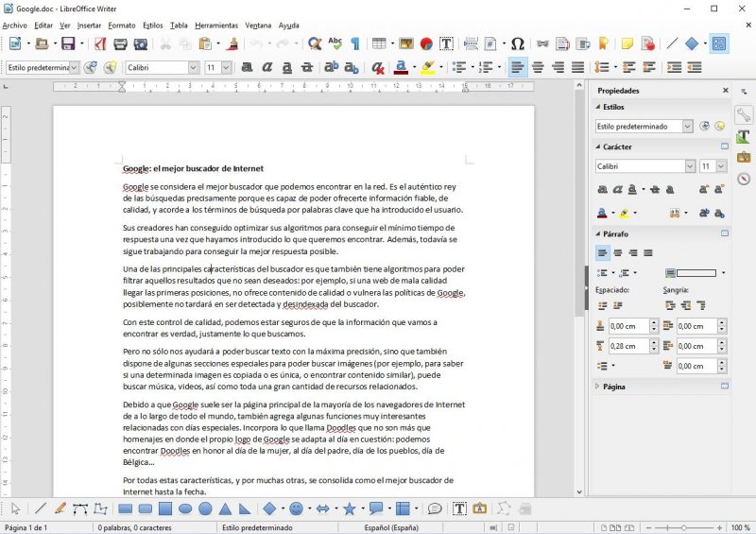Viewport: 756px width, 534px height.
Task: Open the Tabla menu
Action: point(179,26)
